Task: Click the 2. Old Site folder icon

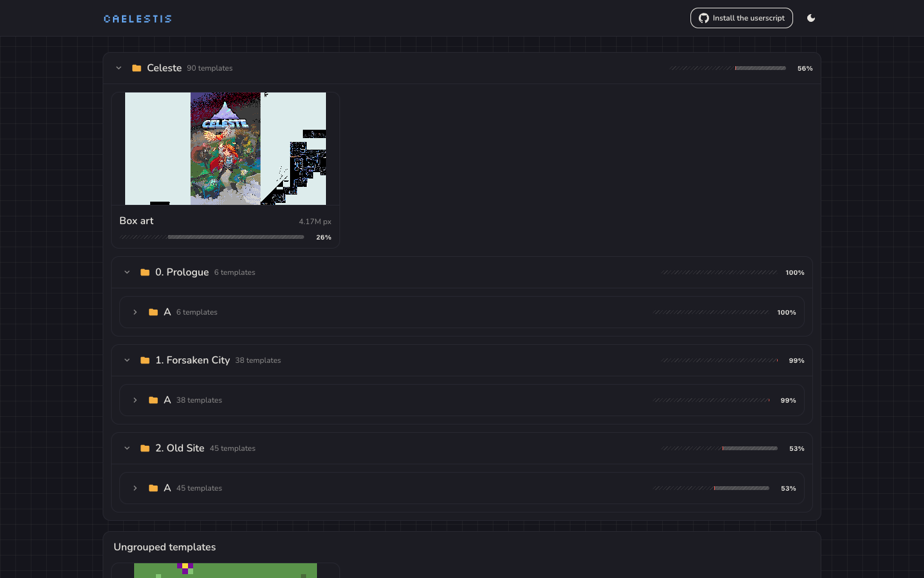Action: tap(145, 448)
